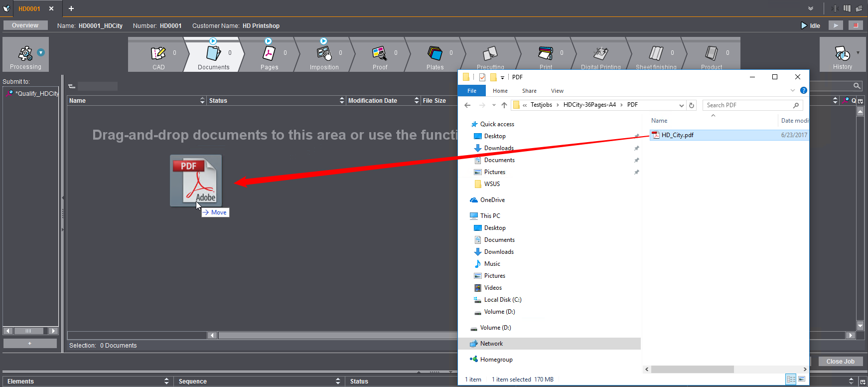Click the Processing gear icon
Viewport: 868px width, 387px height.
[25, 53]
